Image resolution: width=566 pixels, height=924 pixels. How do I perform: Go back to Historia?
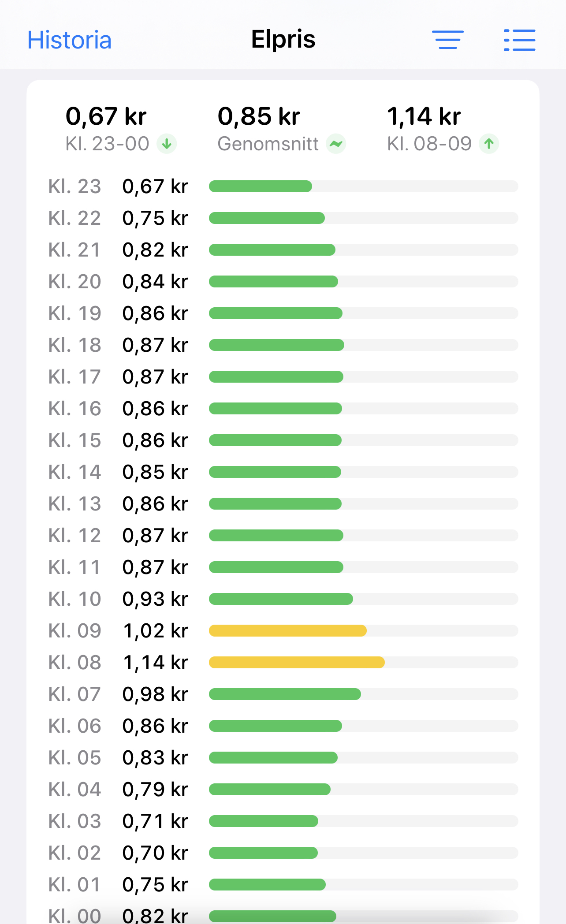[x=69, y=40]
